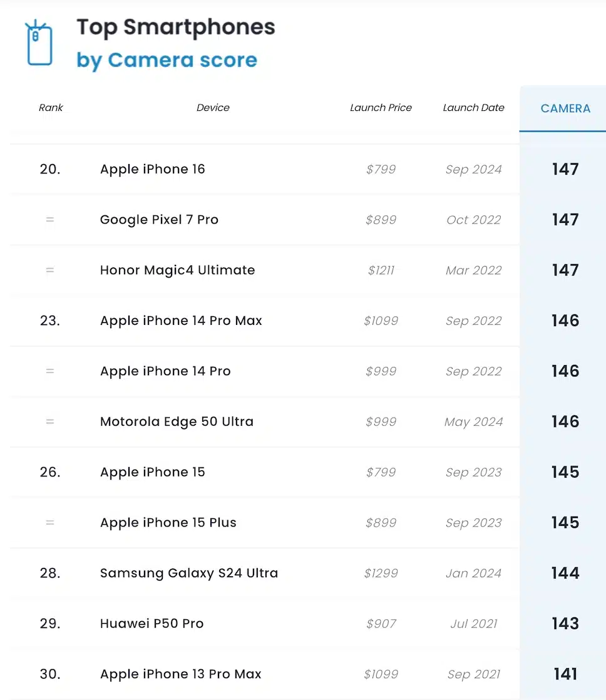Click the Apple iPhone 14 Pro link

[x=165, y=371]
